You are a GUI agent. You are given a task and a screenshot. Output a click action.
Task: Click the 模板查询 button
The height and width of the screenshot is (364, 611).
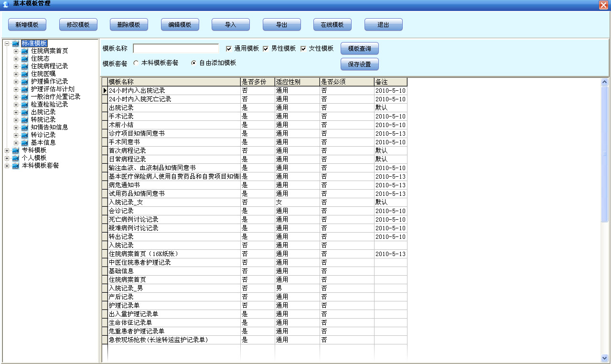(x=359, y=48)
